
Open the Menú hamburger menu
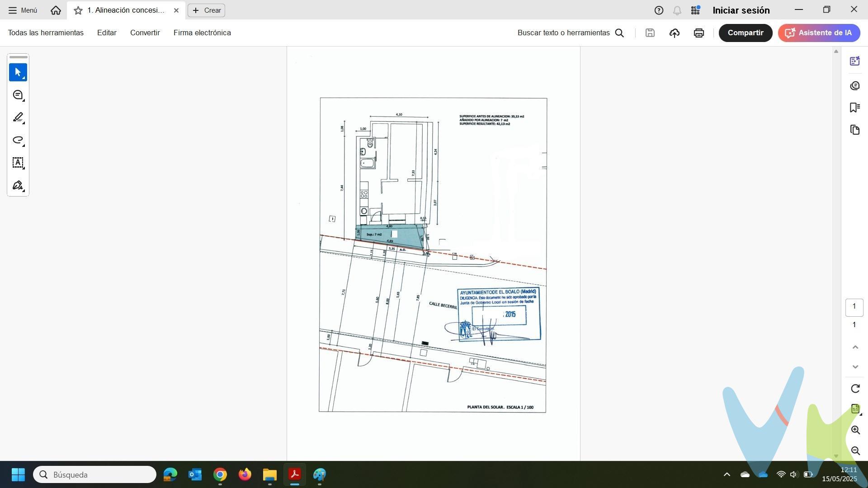pos(23,10)
